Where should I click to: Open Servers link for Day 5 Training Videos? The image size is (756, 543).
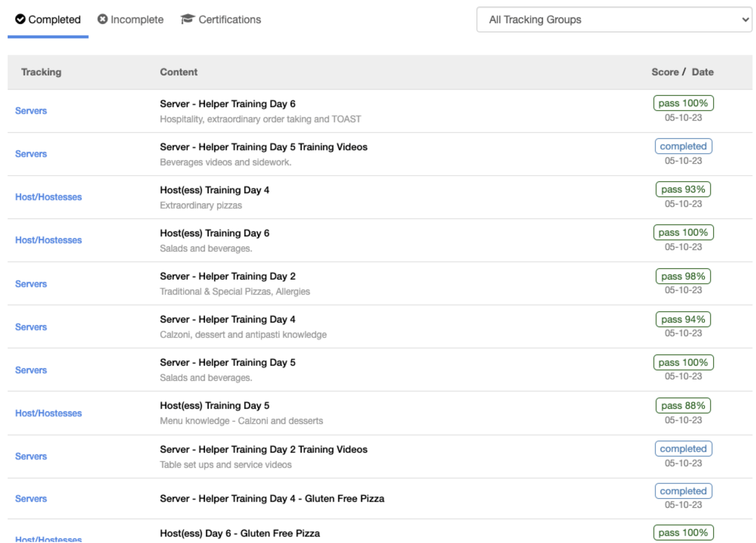[x=31, y=154]
